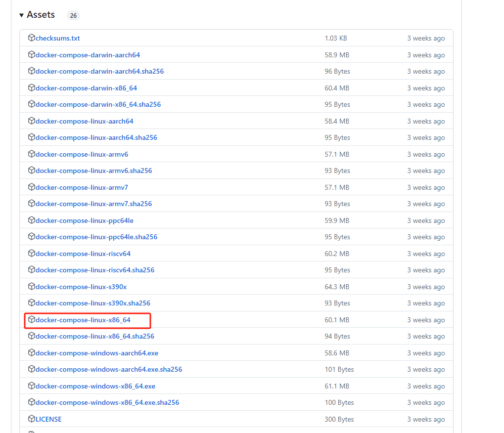Open docker-compose-linux-armv6.sha256 link

click(94, 171)
